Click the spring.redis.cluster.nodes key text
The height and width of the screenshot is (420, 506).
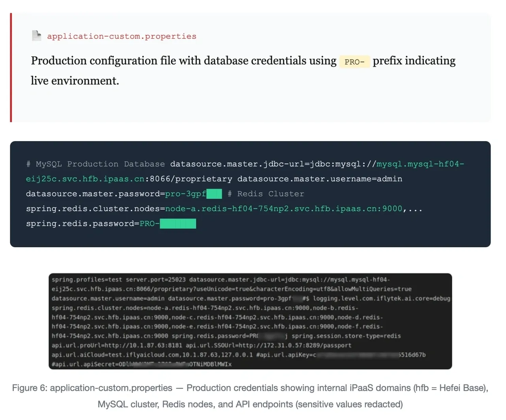[x=93, y=209]
